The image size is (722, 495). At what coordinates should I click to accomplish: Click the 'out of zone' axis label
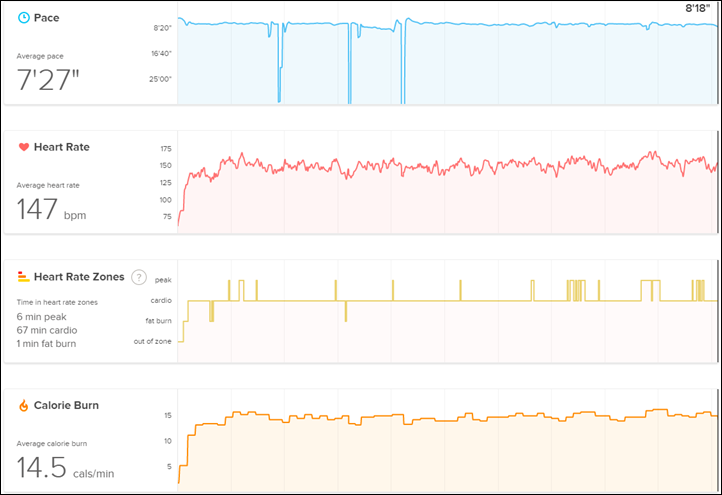point(152,341)
